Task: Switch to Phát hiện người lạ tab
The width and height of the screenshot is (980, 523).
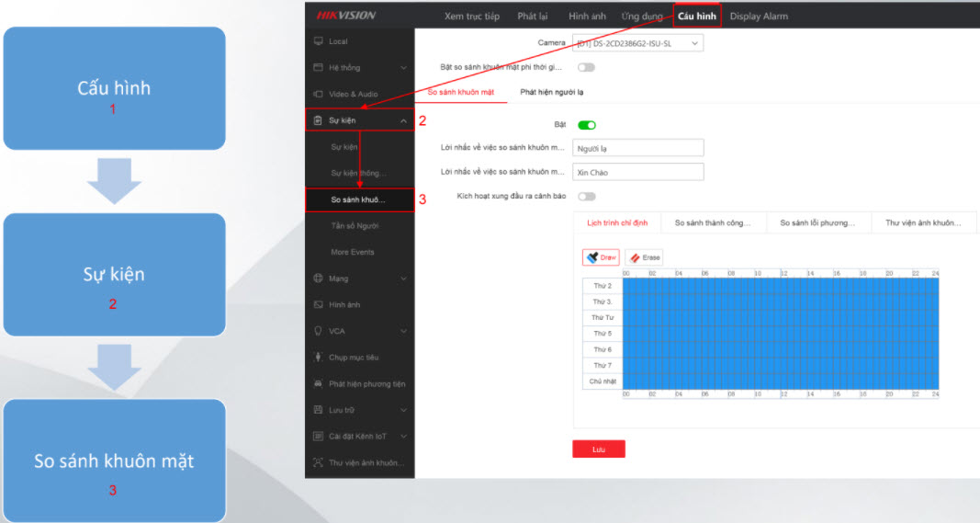Action: click(x=551, y=92)
